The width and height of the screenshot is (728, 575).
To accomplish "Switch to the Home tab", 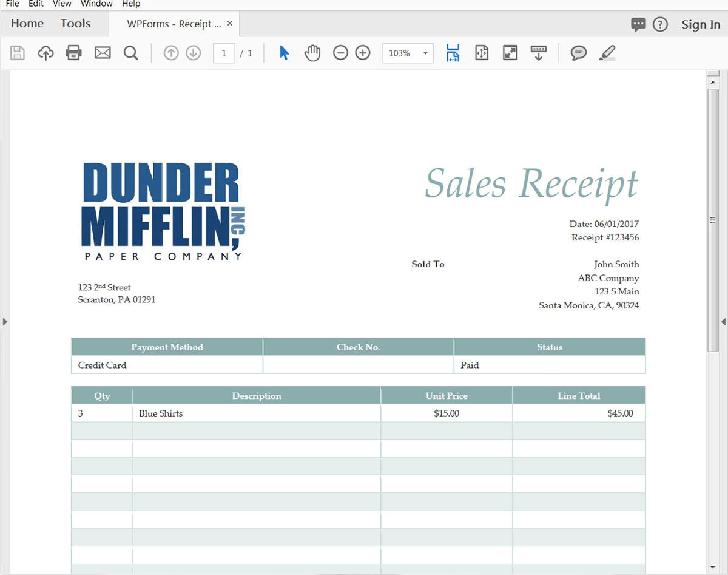I will coord(27,24).
